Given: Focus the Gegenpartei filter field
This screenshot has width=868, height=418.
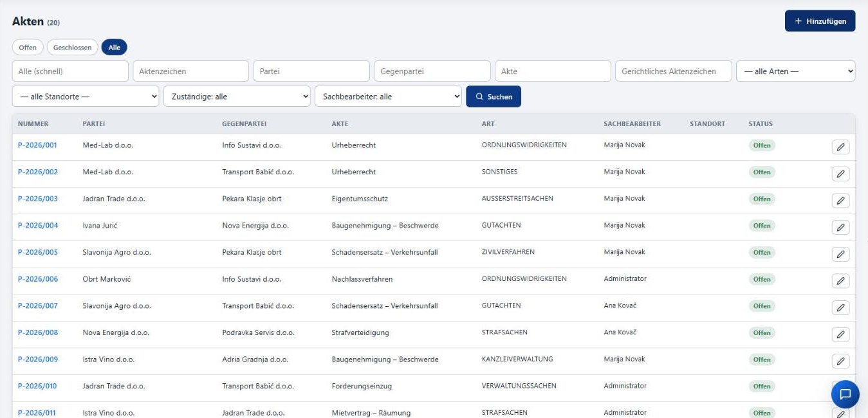Looking at the screenshot, I should pos(432,71).
